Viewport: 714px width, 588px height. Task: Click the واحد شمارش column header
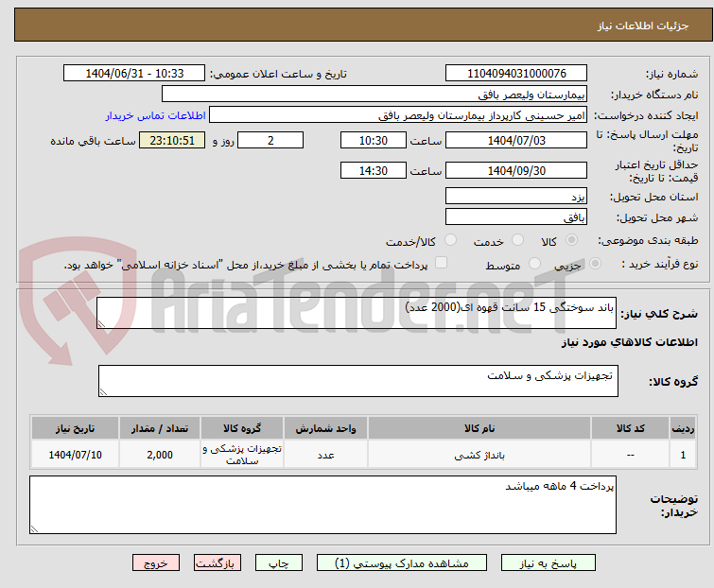pos(325,428)
